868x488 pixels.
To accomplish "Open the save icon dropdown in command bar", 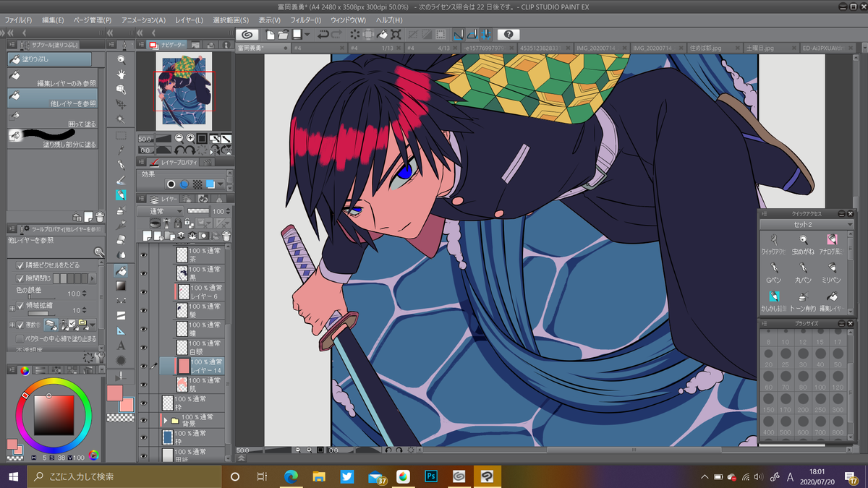I will coord(307,34).
